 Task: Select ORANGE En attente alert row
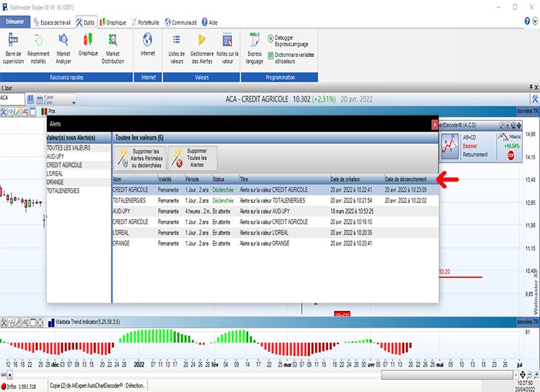[x=276, y=243]
